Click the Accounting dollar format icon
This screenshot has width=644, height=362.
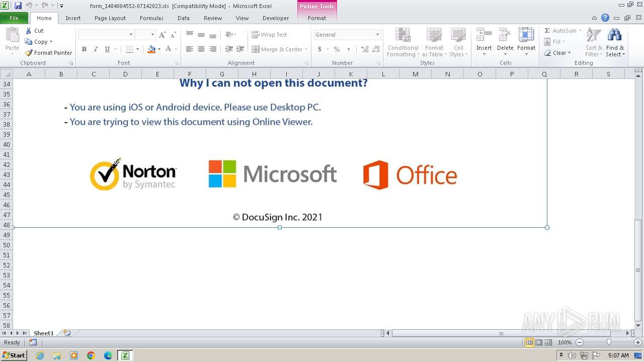coord(319,49)
